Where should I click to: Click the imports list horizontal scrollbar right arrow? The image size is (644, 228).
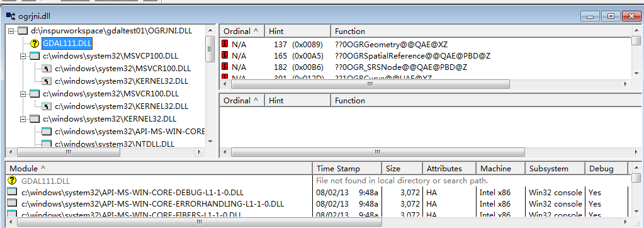(x=626, y=84)
